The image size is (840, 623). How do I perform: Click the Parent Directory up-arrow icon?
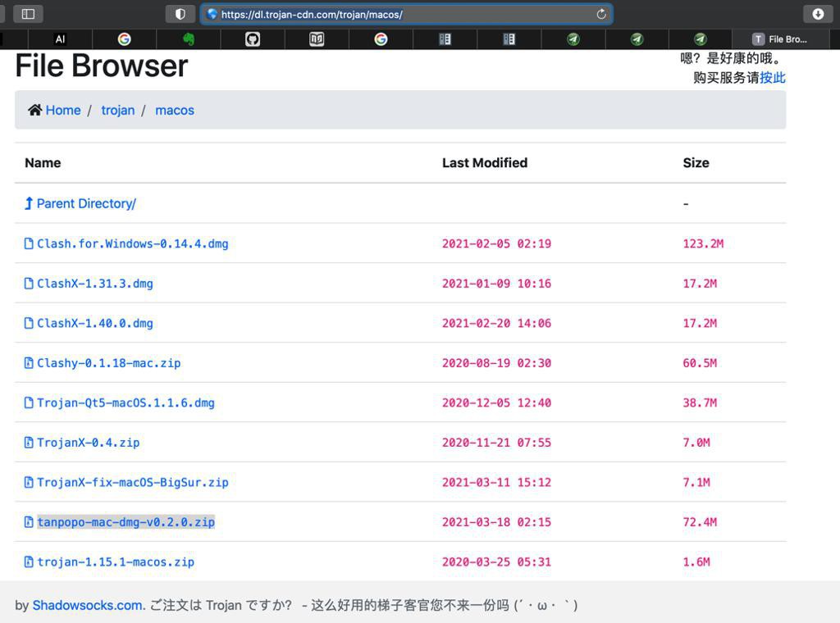pyautogui.click(x=29, y=203)
